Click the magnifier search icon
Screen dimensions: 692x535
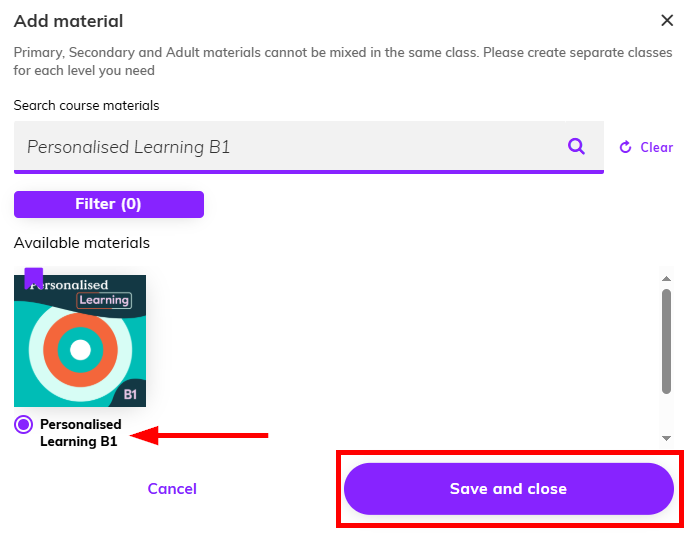tap(576, 147)
